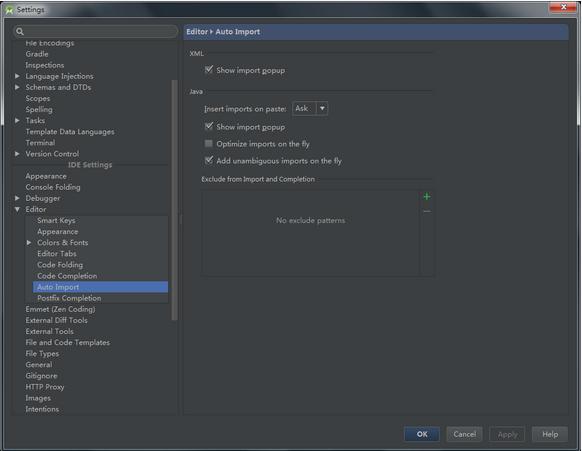Select Emmet (Zen Coding) item
Image resolution: width=582 pixels, height=451 pixels.
[x=60, y=309]
